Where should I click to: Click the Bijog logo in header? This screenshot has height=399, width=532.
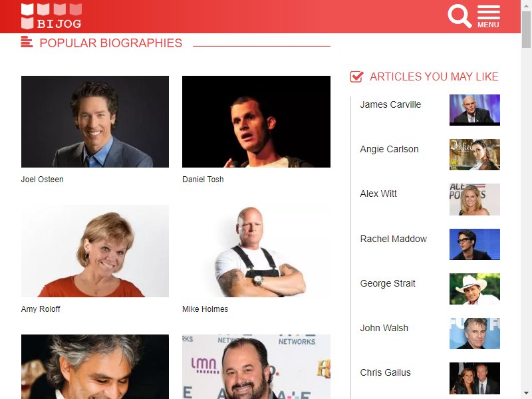coord(52,16)
